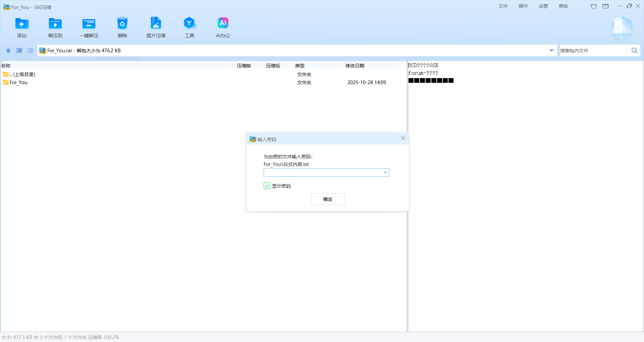Image resolution: width=644 pixels, height=342 pixels.
Task: Uncheck the 显示密码 show password checkbox
Action: click(x=267, y=186)
